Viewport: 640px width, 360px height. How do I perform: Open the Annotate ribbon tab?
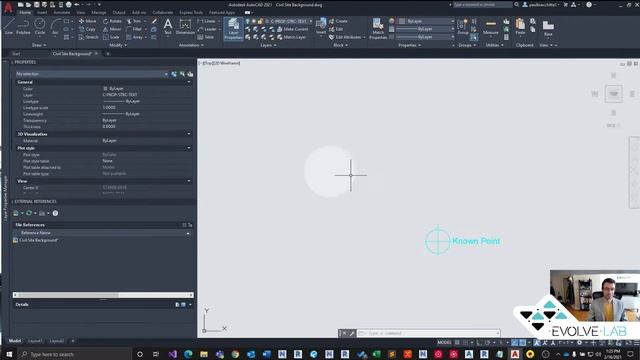tap(62, 13)
